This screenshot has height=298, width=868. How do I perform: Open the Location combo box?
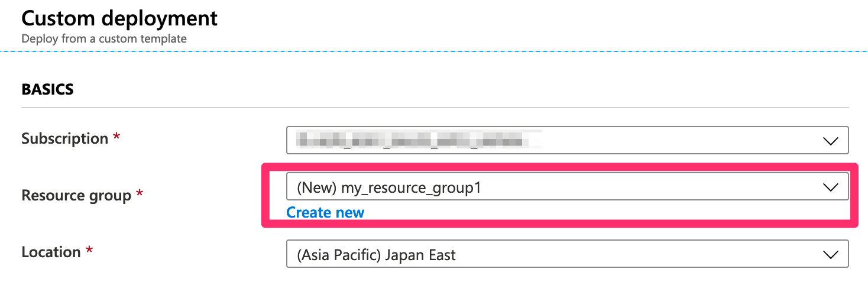568,254
